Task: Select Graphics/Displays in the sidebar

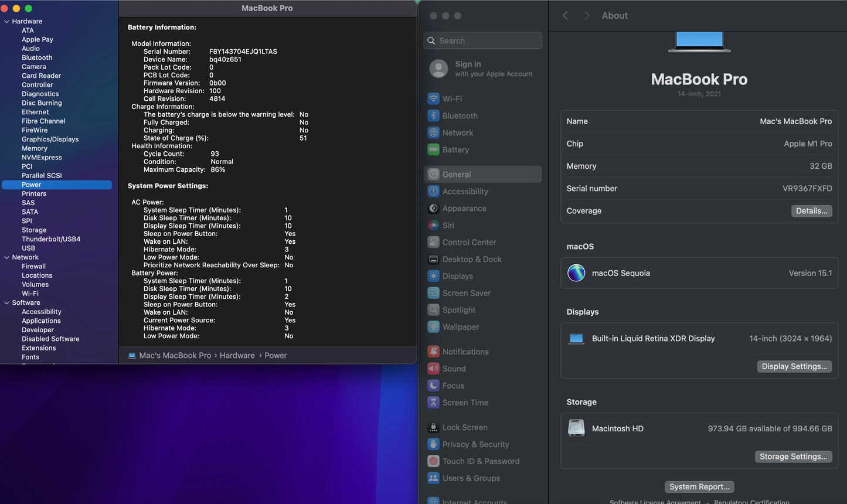Action: (x=50, y=139)
